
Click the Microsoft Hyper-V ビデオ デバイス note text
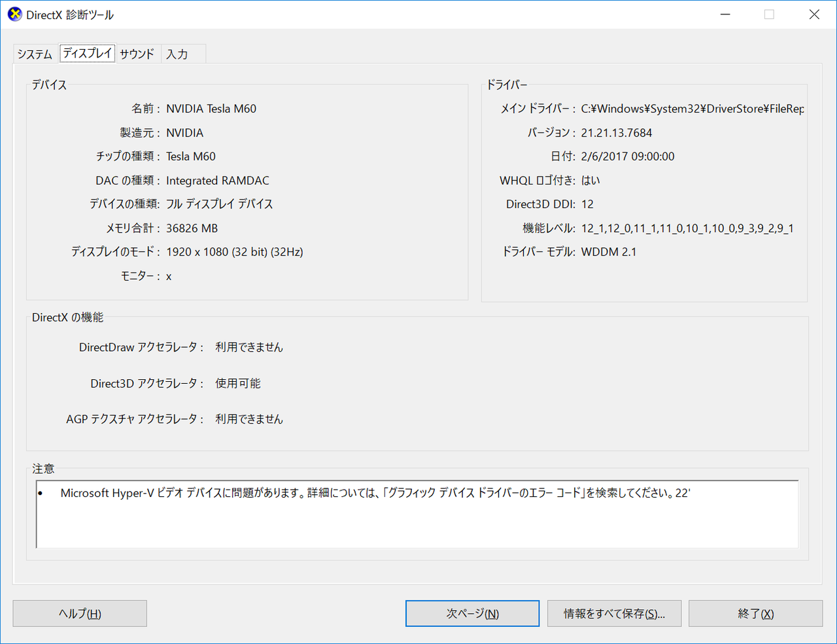(x=375, y=493)
